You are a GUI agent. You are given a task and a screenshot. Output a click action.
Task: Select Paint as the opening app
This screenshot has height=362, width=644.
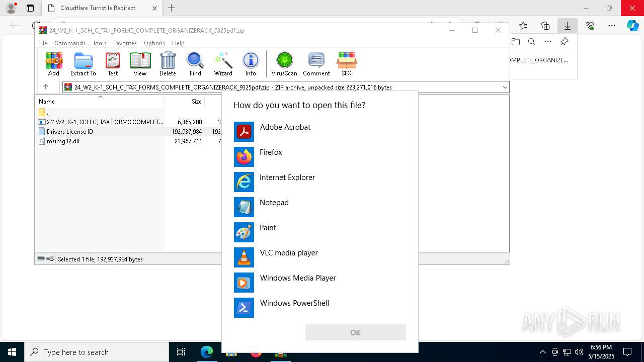point(320,232)
